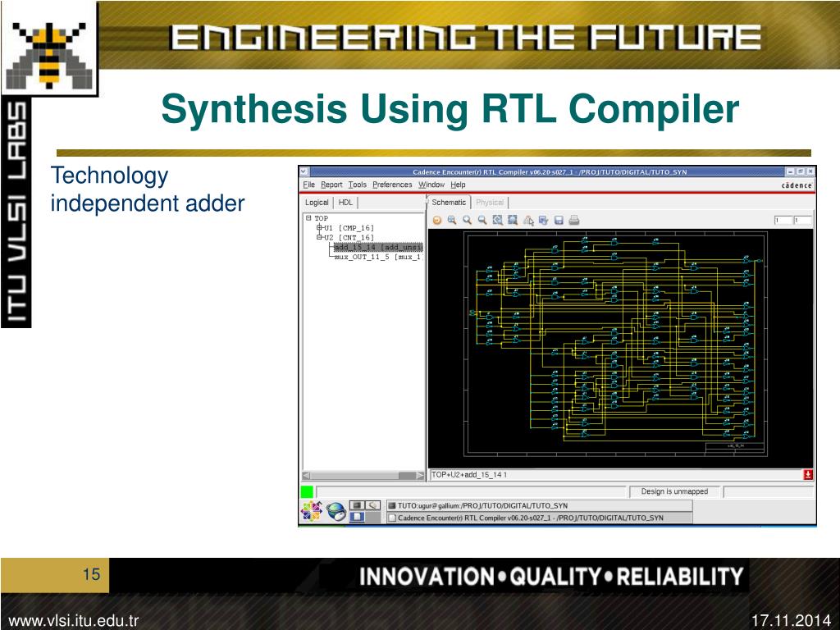Collapse the U2 [CNT_16] node

[x=319, y=238]
